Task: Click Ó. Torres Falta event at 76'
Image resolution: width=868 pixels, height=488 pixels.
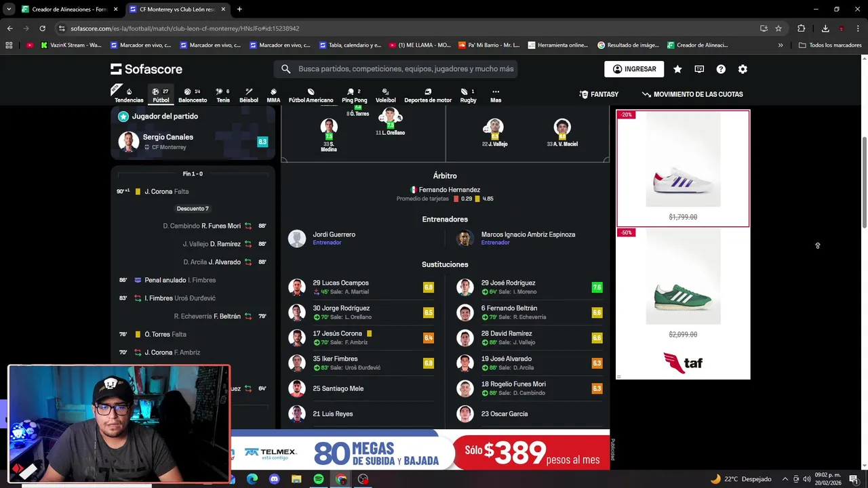Action: 193,334
